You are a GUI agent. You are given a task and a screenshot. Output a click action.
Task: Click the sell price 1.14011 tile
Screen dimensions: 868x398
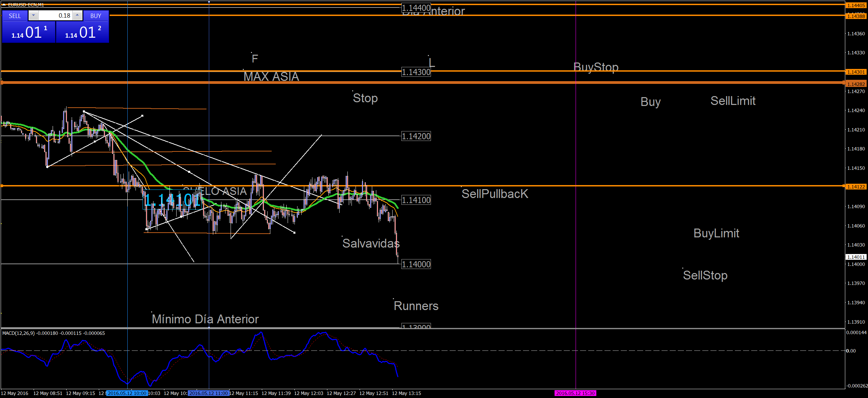29,32
